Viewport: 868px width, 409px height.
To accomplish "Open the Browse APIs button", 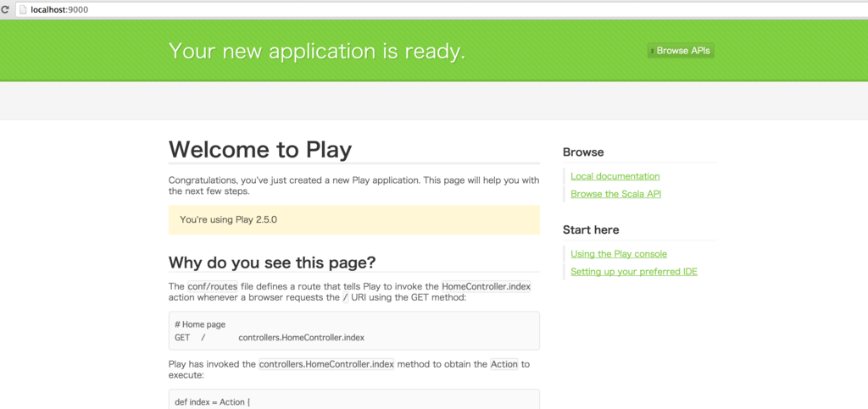I will point(681,51).
